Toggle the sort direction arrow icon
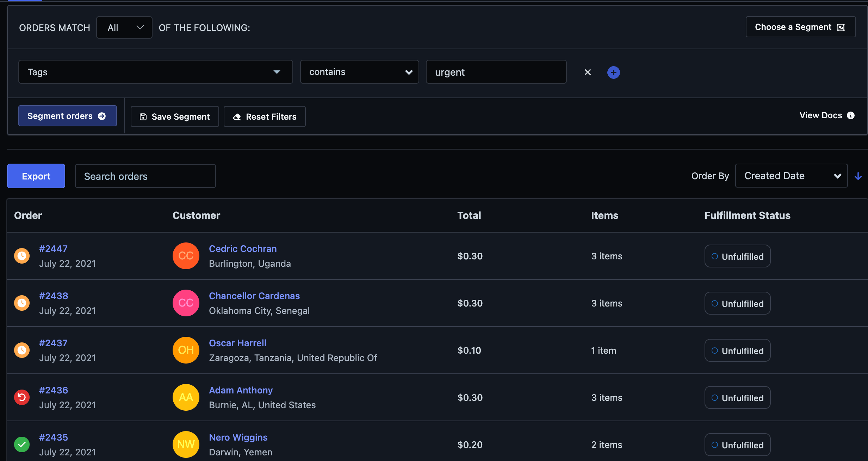The height and width of the screenshot is (461, 868). (858, 176)
